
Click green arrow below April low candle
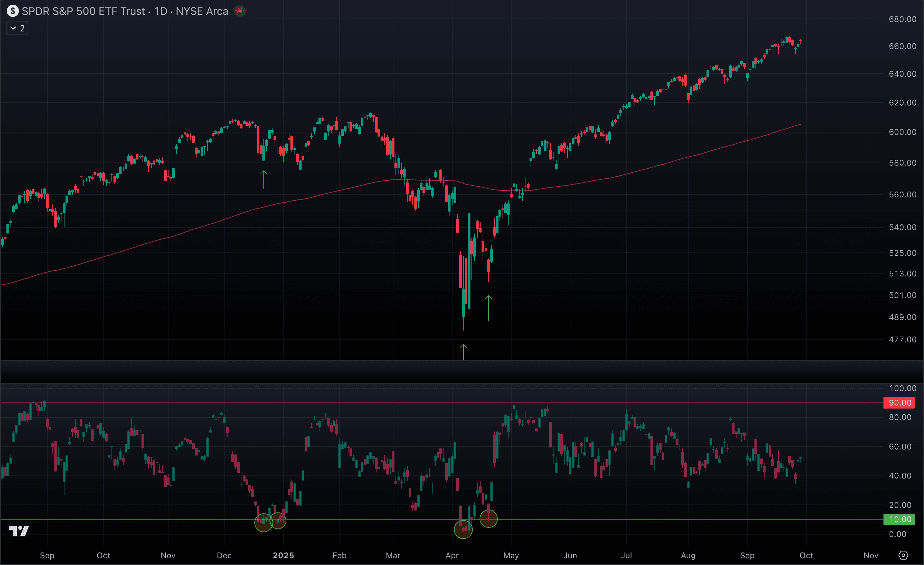pyautogui.click(x=463, y=351)
